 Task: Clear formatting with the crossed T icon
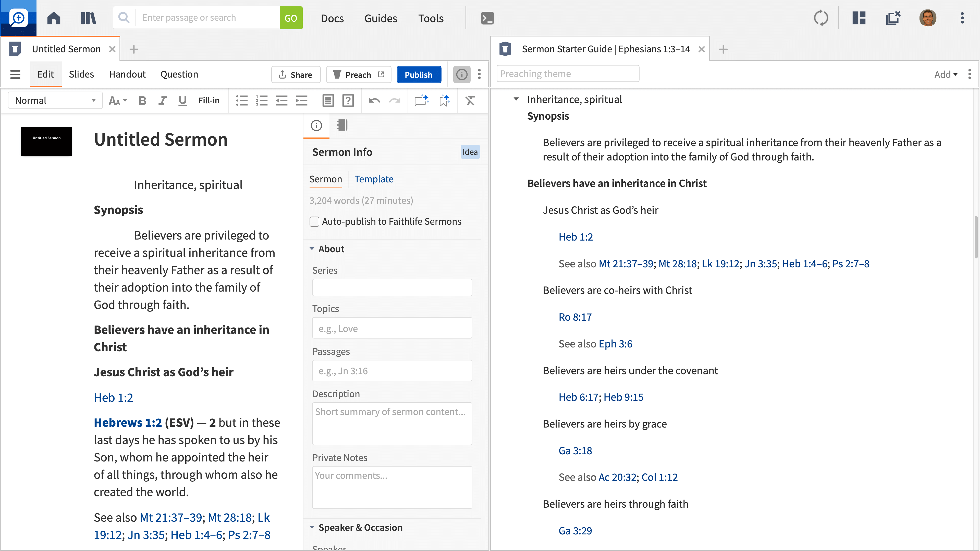pos(470,101)
